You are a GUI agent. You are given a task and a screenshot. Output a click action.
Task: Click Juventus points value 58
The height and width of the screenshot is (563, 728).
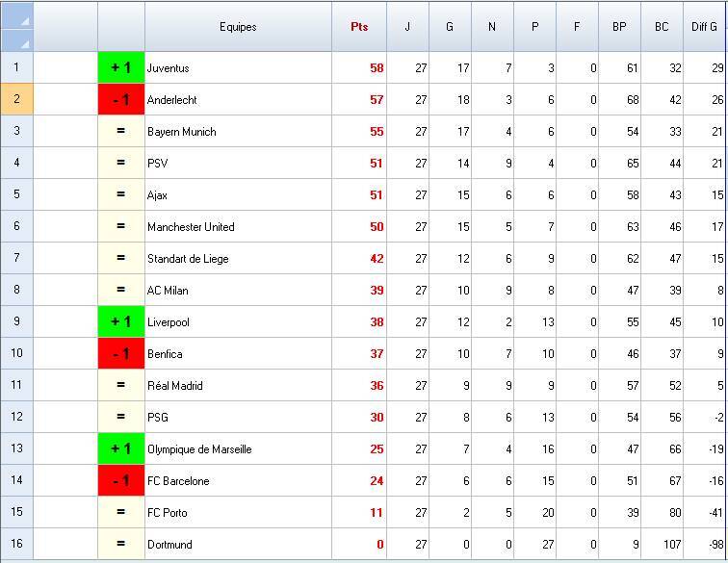[x=376, y=68]
